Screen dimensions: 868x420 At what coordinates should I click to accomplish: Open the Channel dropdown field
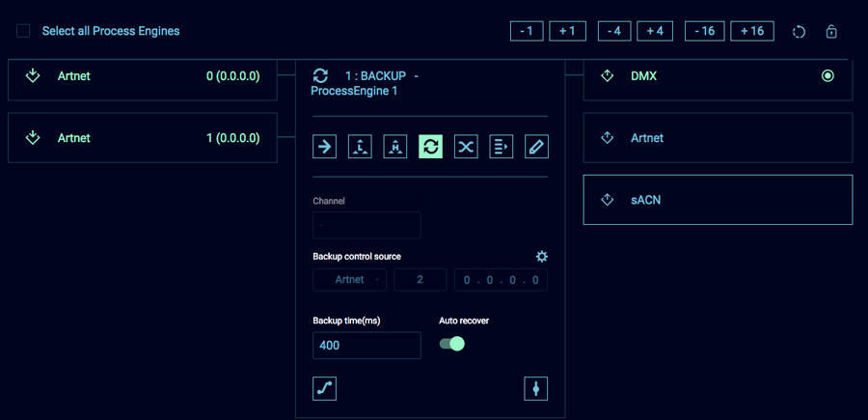click(366, 225)
